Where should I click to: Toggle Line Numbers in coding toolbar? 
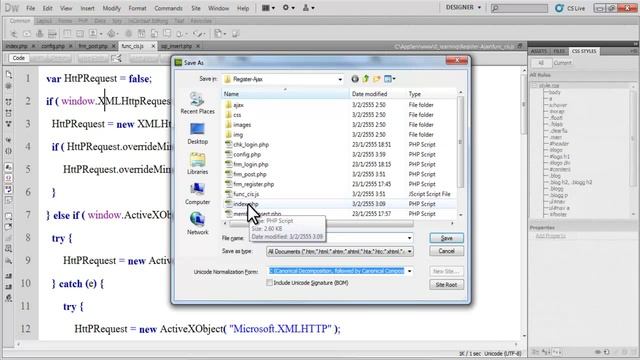(9, 167)
